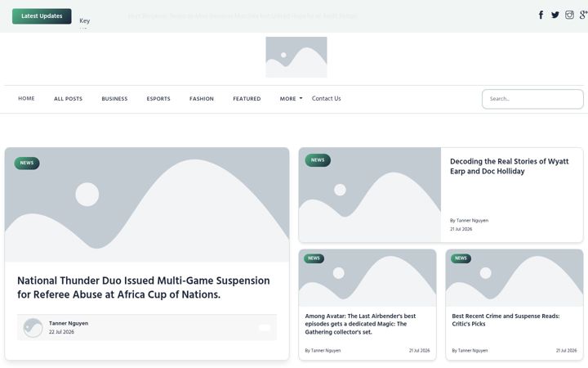This screenshot has height=368, width=588.
Task: Open the Avatar Last Airbender Magic article title
Action: click(x=360, y=324)
